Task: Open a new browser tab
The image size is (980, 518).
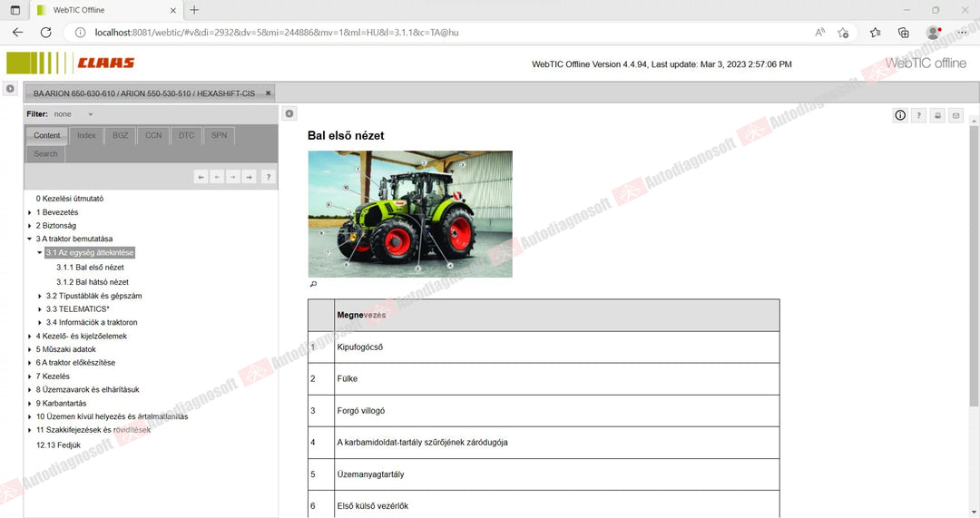Action: (194, 10)
